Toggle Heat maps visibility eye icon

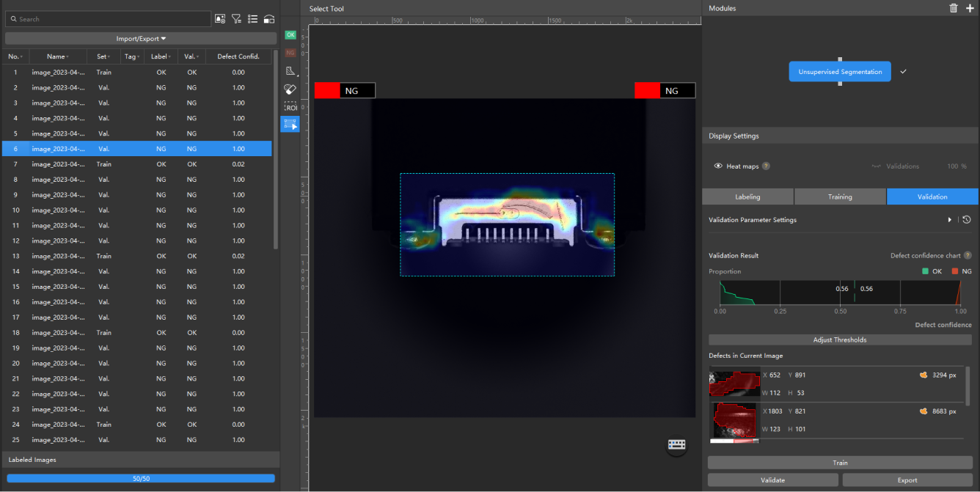click(x=718, y=166)
